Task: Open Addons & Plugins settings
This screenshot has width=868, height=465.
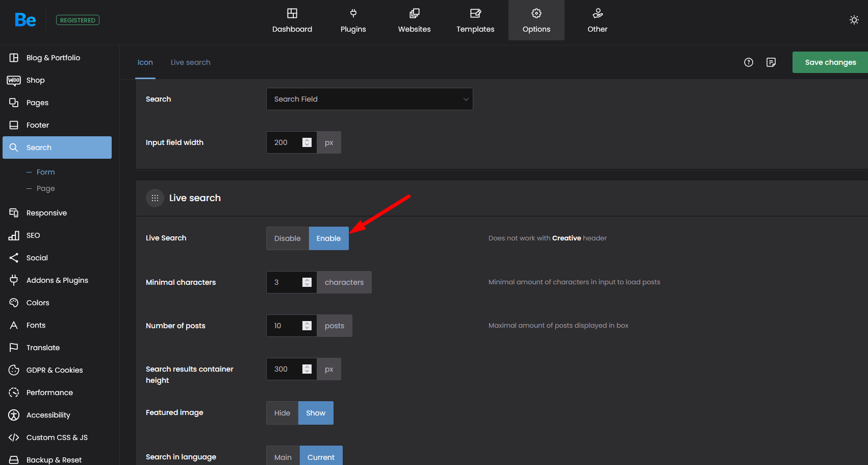Action: coord(57,280)
